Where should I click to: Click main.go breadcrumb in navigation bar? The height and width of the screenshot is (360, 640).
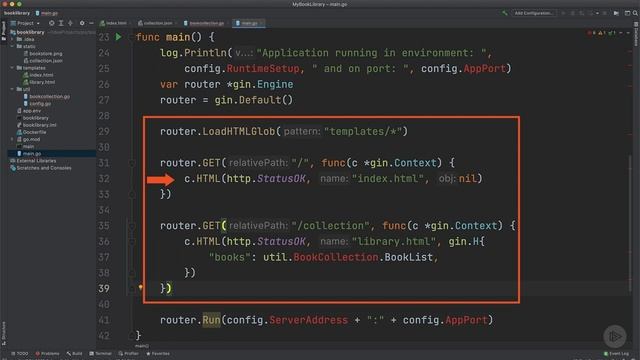pyautogui.click(x=47, y=13)
